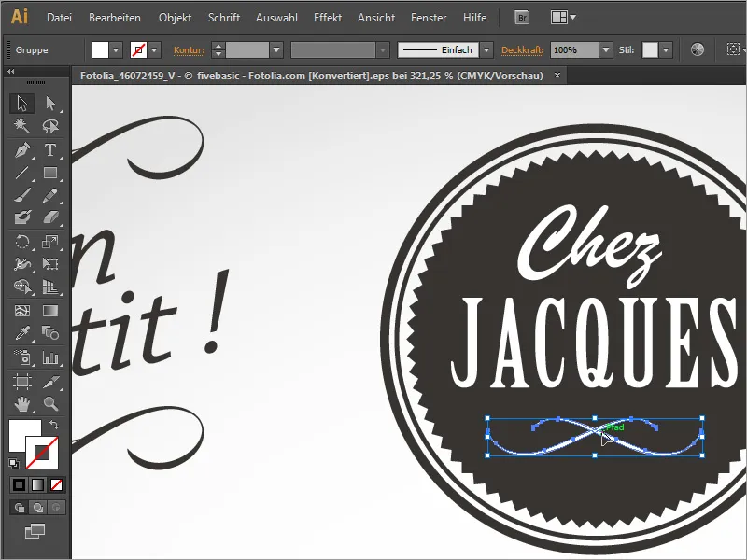Open the Ansicht menu

point(376,18)
